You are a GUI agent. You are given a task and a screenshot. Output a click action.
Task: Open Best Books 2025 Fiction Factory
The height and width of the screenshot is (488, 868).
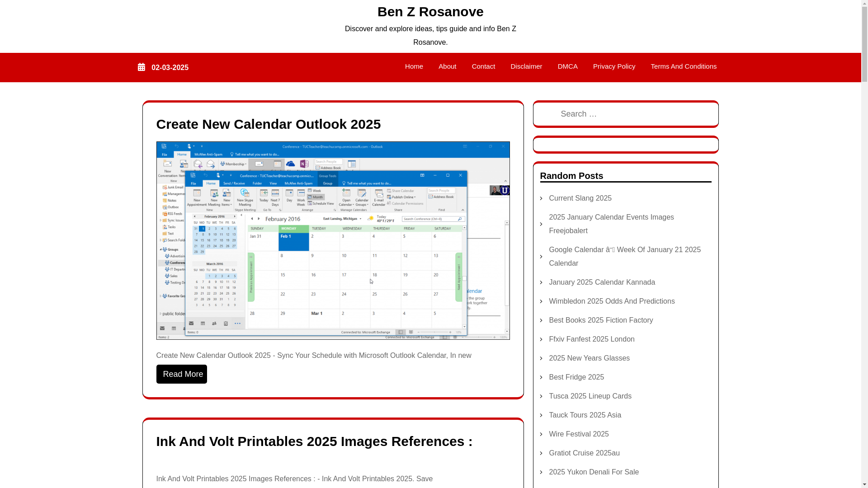click(601, 320)
